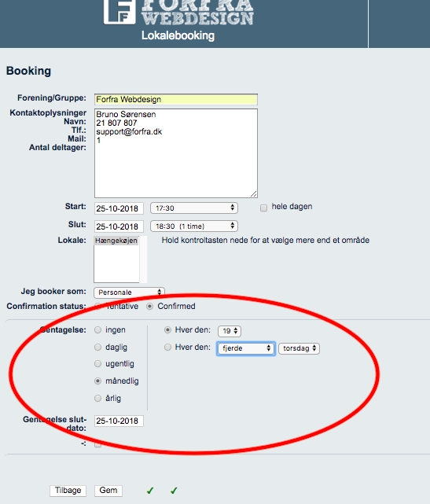
Task: Open the end time dropdown showing 18:30
Action: 194,226
